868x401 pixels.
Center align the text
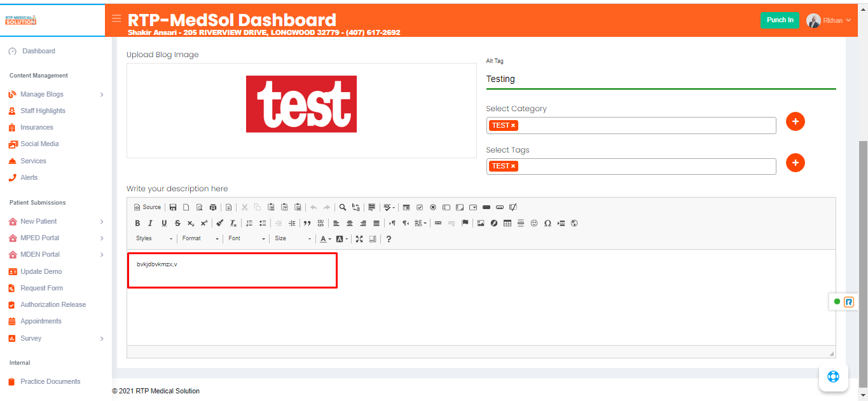click(350, 223)
